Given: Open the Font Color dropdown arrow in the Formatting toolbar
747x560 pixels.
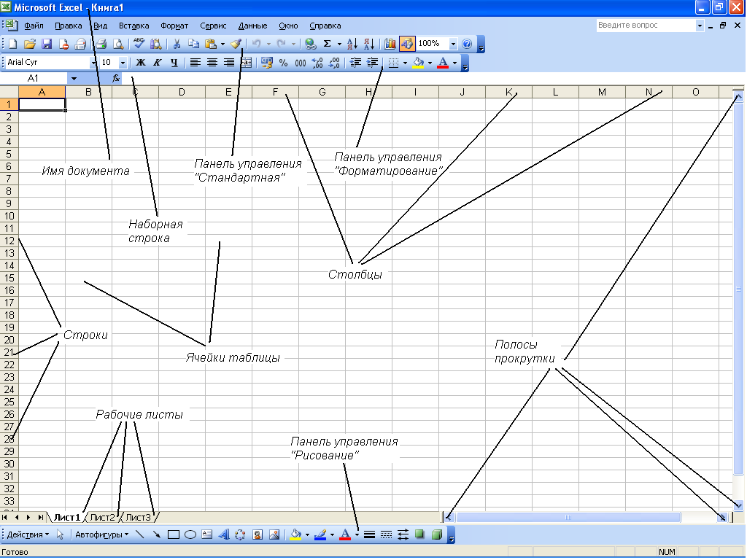Looking at the screenshot, I should [x=454, y=63].
